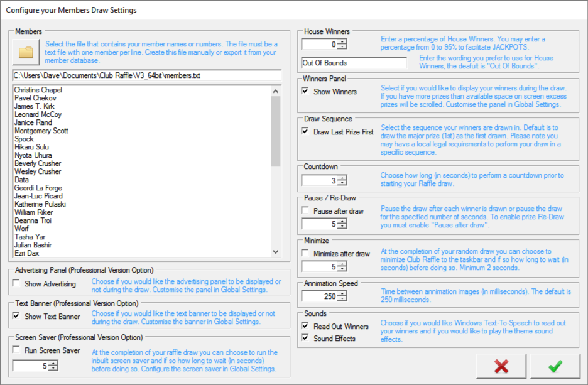Click the Out Of Bounds text field
The image size is (588, 385).
[x=354, y=63]
